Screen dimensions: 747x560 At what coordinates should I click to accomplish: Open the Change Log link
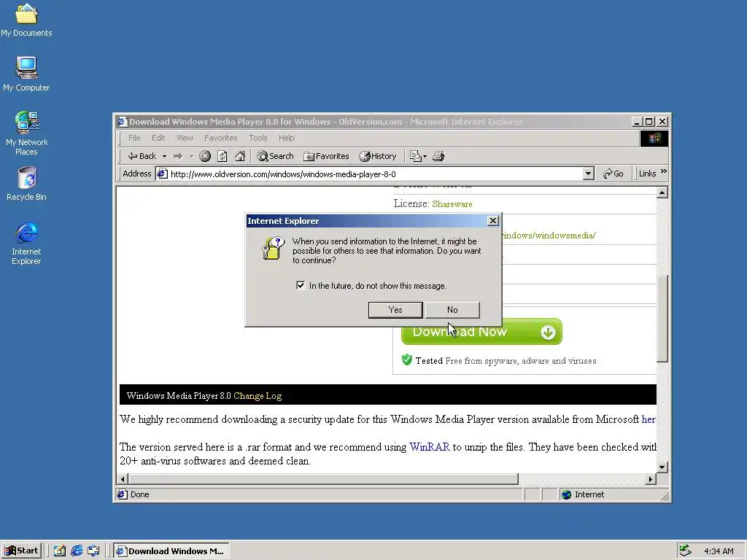coord(258,396)
